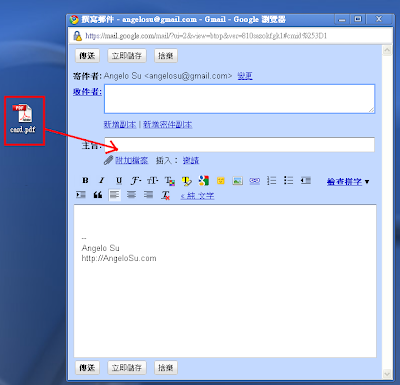Align text left

point(115,195)
